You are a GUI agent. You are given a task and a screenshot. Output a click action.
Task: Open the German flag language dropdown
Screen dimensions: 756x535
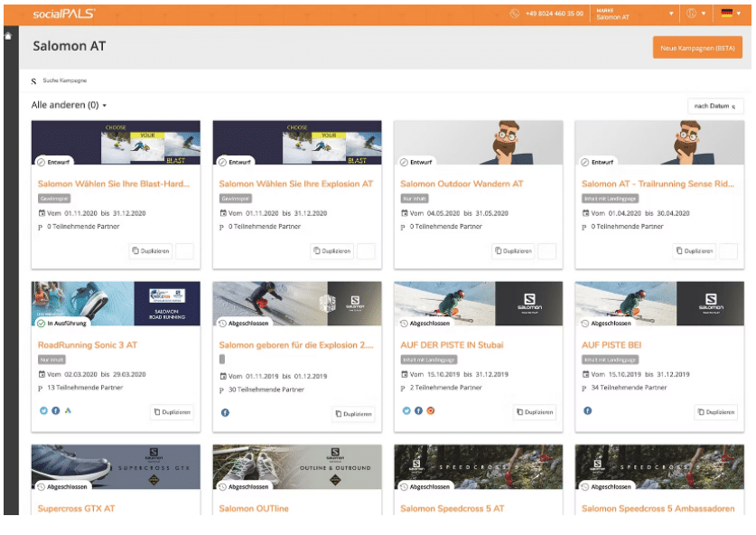pos(730,14)
